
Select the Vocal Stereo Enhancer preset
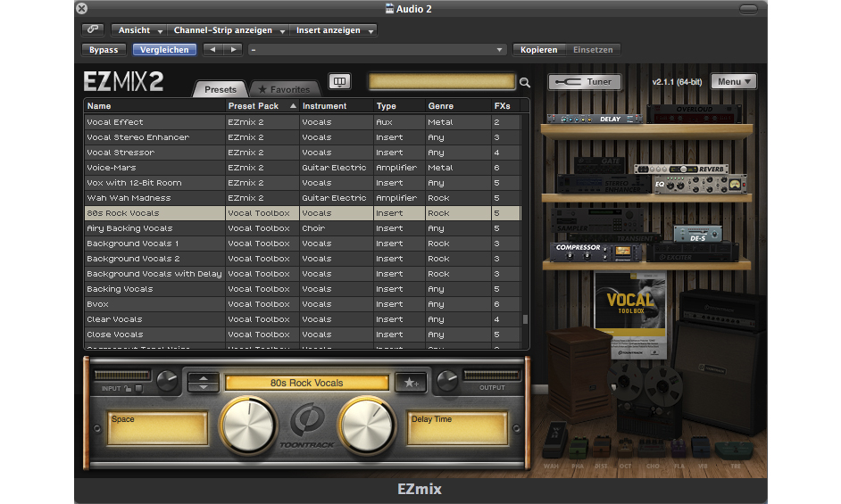[303, 137]
